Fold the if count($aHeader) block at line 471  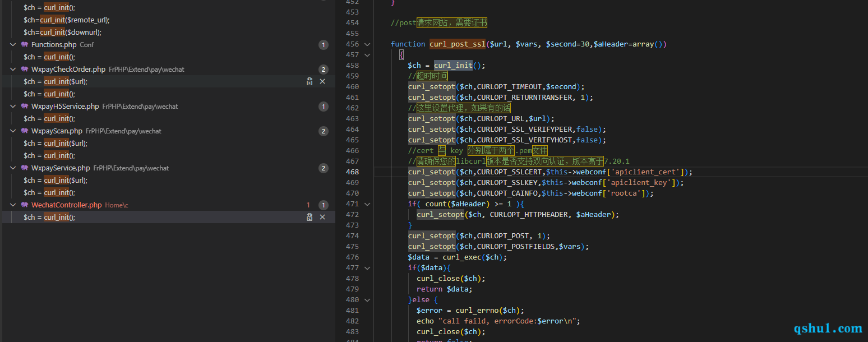[367, 204]
